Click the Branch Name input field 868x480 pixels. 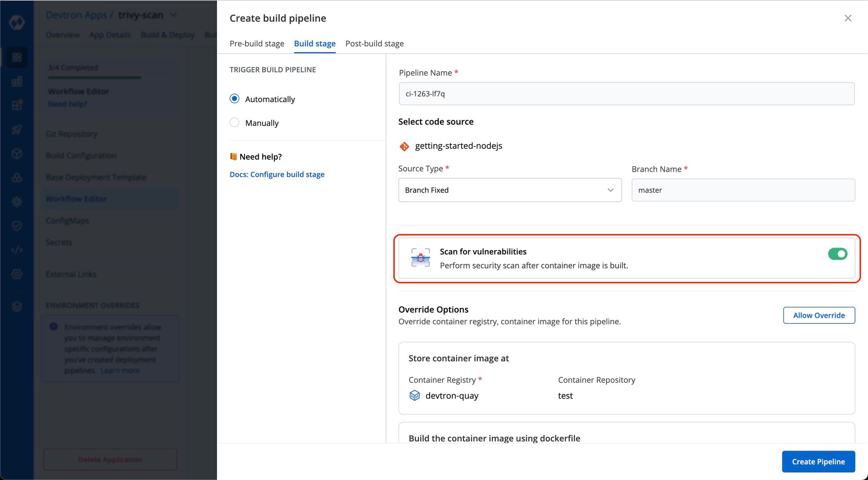[743, 190]
